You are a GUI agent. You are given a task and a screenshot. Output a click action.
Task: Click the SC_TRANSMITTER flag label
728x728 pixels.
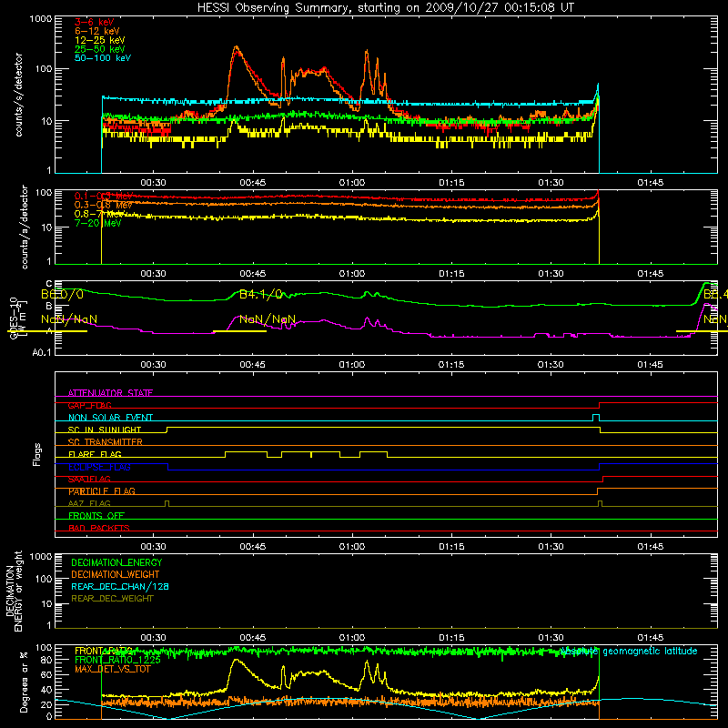pyautogui.click(x=106, y=442)
